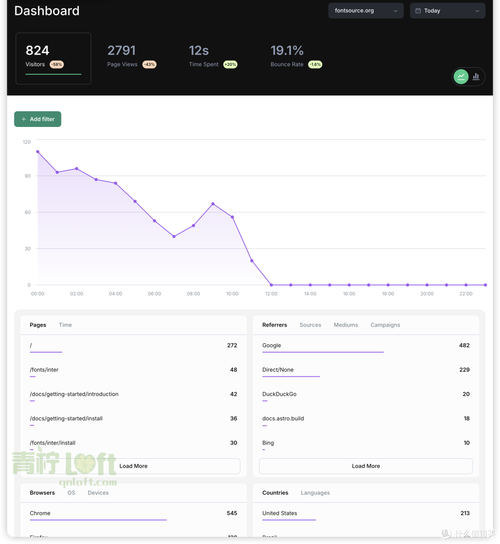Select the United States country row

(x=366, y=515)
